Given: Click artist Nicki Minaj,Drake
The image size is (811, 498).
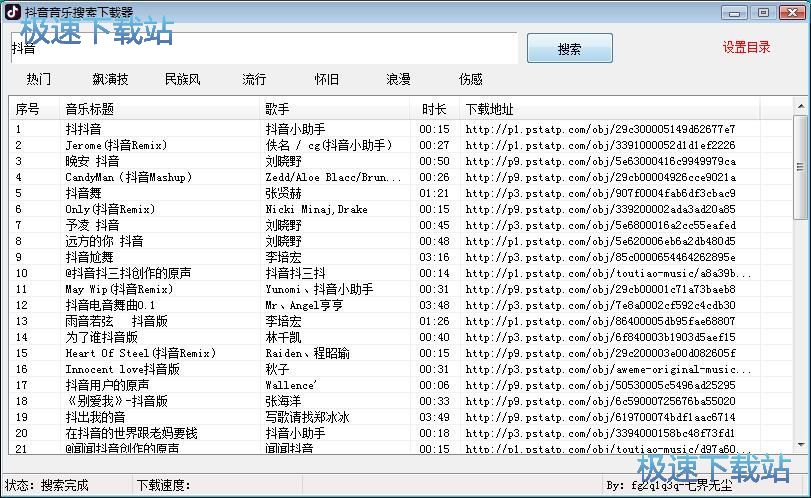Looking at the screenshot, I should (x=317, y=209).
